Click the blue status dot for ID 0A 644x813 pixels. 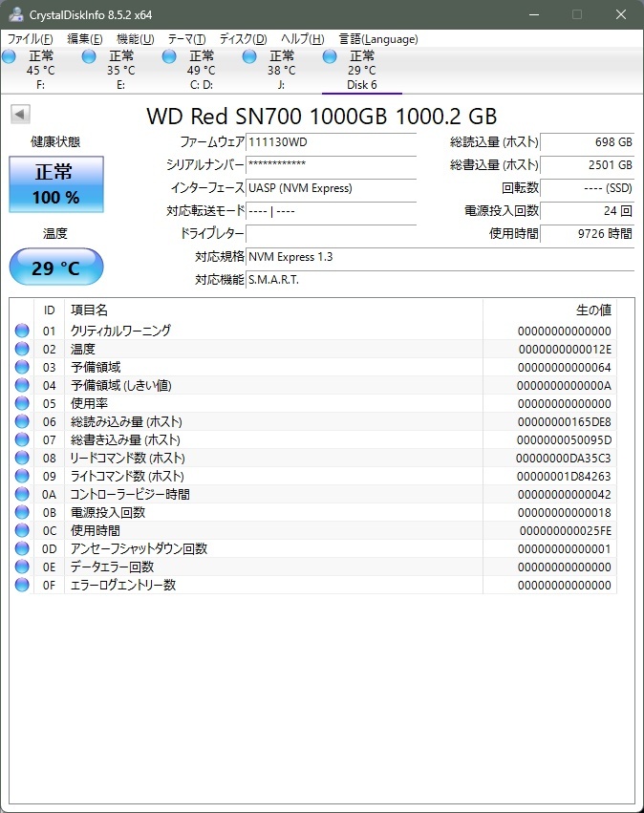(22, 494)
